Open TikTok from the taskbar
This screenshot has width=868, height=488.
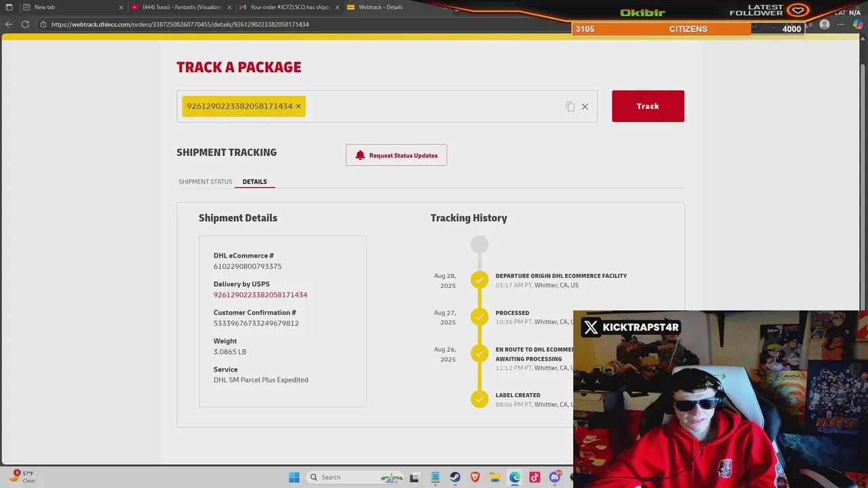coord(534,477)
